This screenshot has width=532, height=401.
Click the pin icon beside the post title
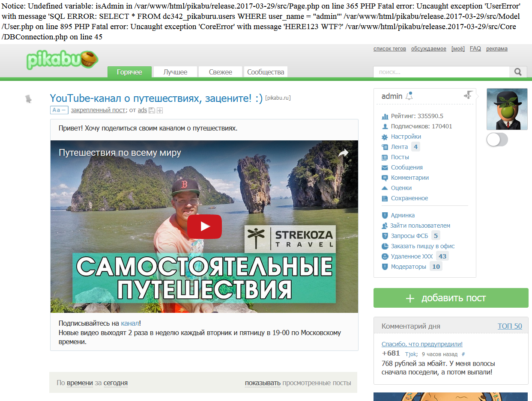coord(28,99)
